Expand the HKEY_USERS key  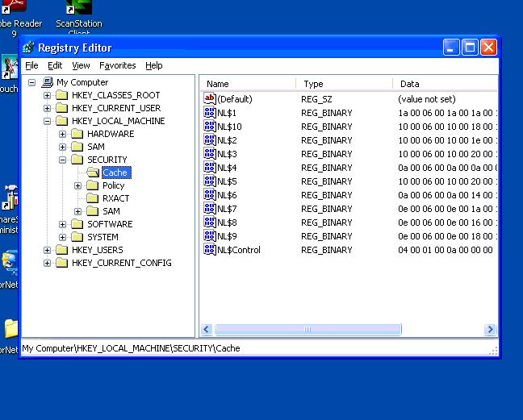click(47, 250)
